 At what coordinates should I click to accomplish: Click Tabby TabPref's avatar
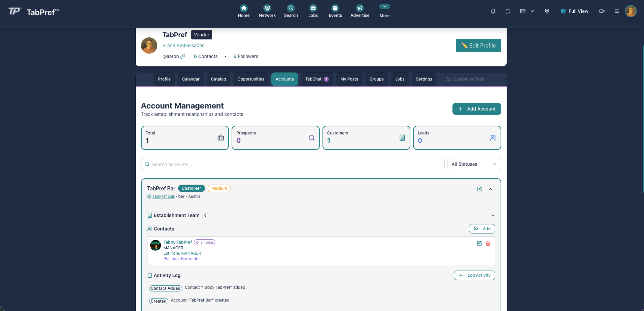(x=156, y=245)
